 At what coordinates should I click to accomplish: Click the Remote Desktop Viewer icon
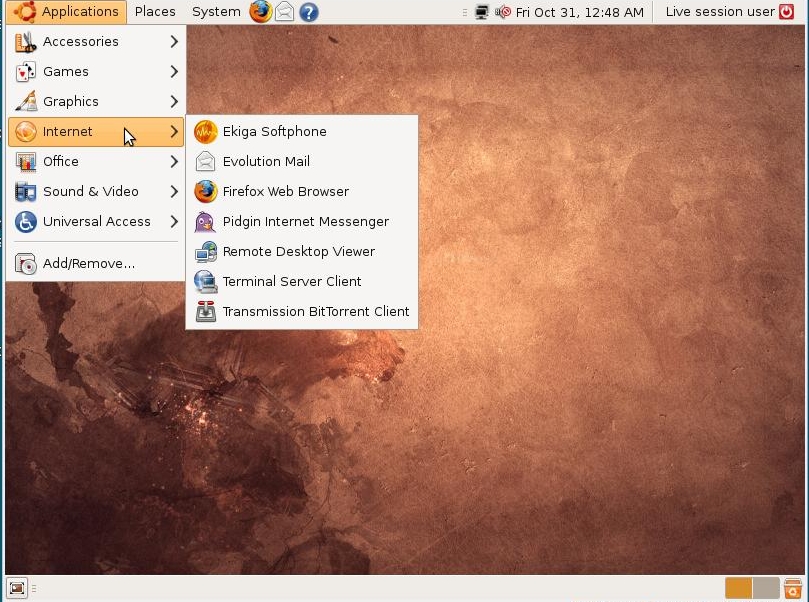pyautogui.click(x=205, y=252)
